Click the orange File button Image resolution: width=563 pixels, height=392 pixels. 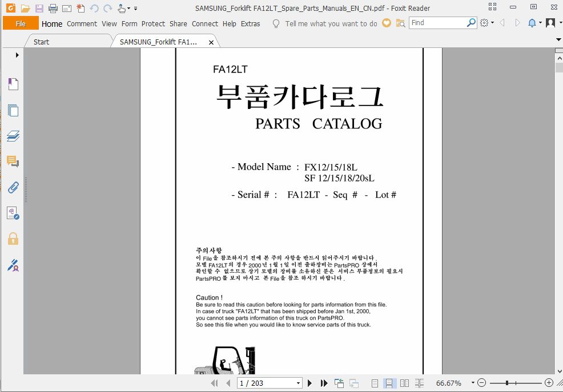coord(21,23)
